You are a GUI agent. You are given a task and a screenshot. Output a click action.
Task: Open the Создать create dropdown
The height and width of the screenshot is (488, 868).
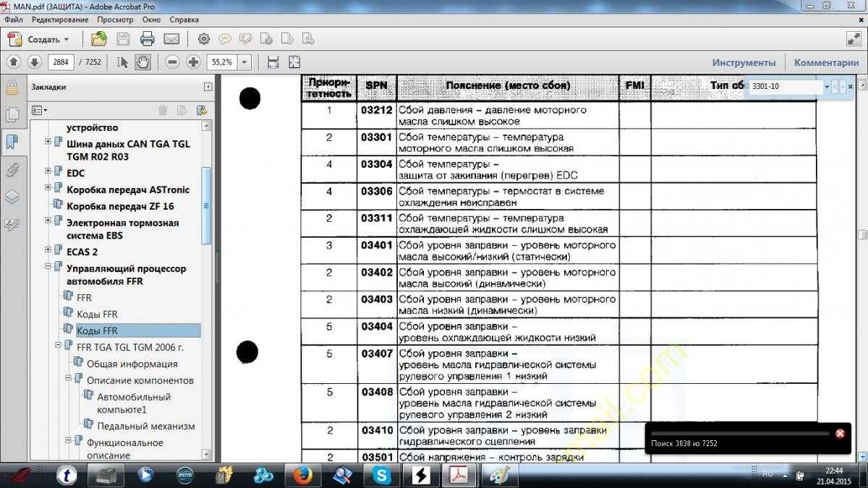click(x=67, y=40)
